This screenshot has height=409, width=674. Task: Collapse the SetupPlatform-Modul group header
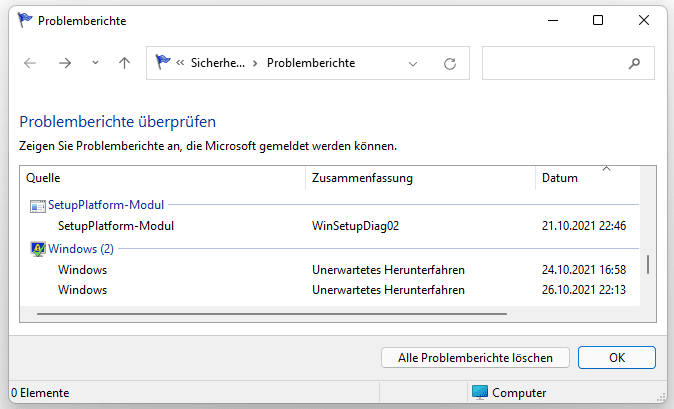(106, 205)
